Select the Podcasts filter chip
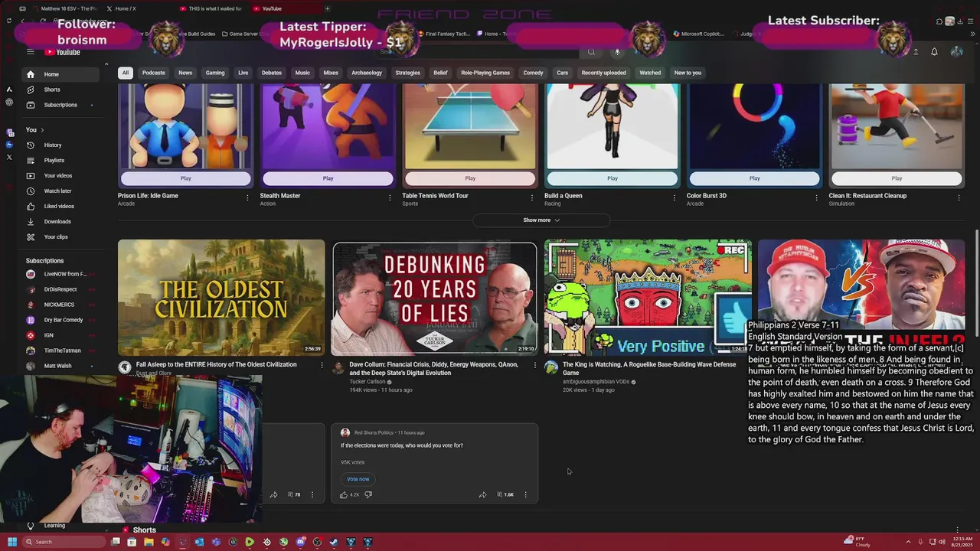The height and width of the screenshot is (551, 980). pyautogui.click(x=153, y=73)
